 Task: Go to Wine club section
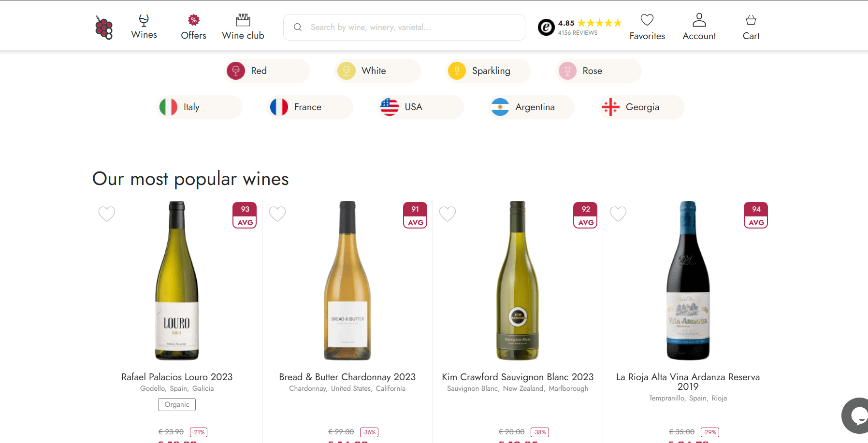click(x=243, y=27)
